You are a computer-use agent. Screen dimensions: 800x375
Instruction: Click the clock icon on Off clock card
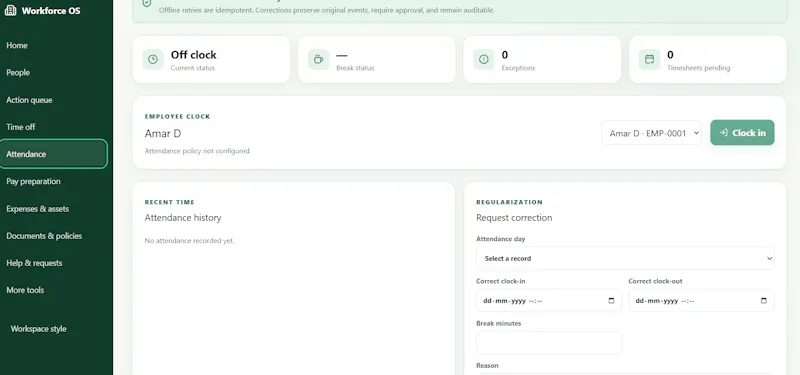click(153, 59)
